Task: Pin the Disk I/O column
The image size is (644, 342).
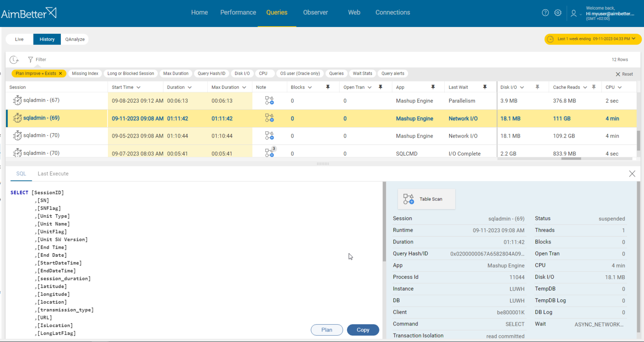Action: pyautogui.click(x=537, y=87)
